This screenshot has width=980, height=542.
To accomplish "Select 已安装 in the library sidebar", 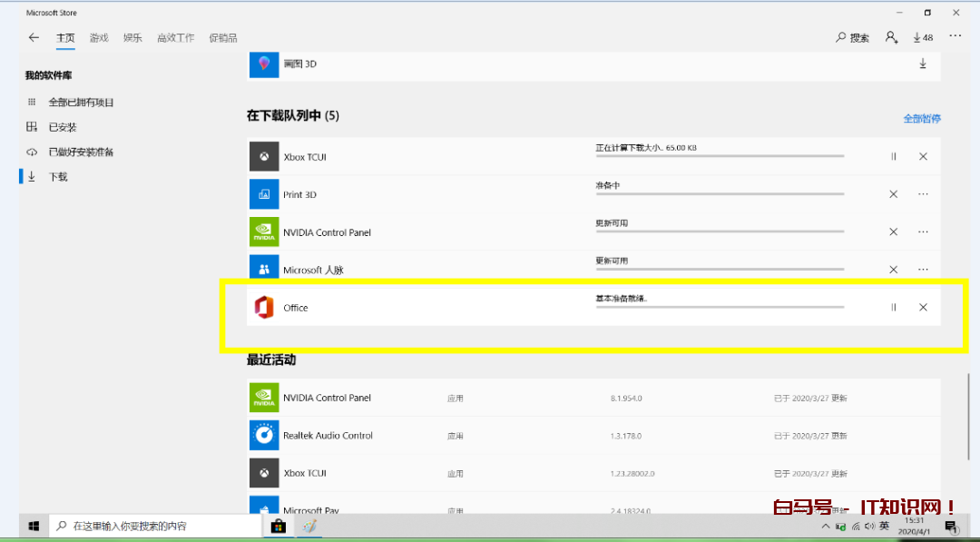I will click(63, 127).
